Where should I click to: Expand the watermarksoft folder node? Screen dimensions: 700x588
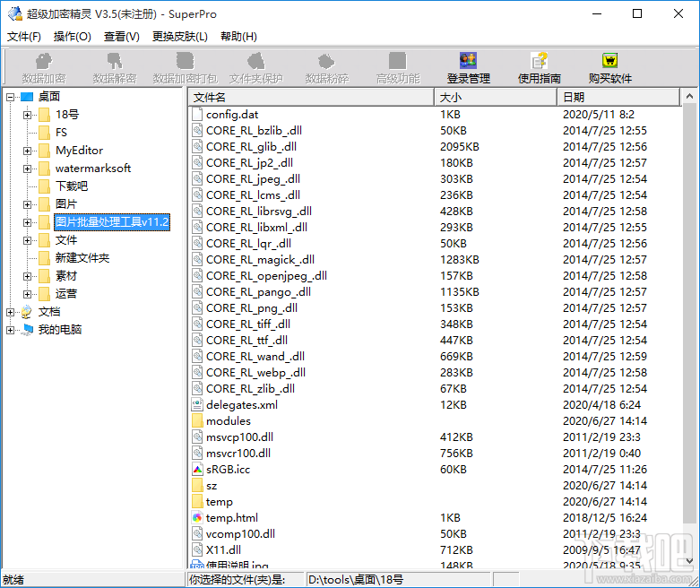(28, 169)
